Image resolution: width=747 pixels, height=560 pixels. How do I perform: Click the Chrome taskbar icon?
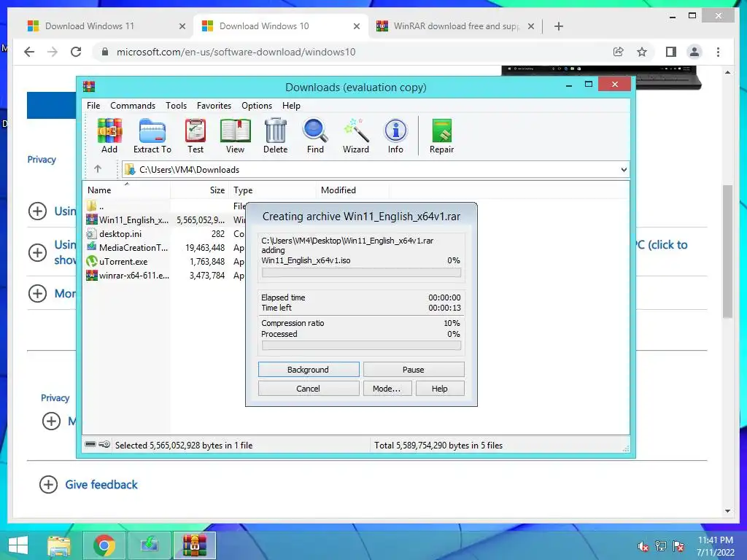104,545
